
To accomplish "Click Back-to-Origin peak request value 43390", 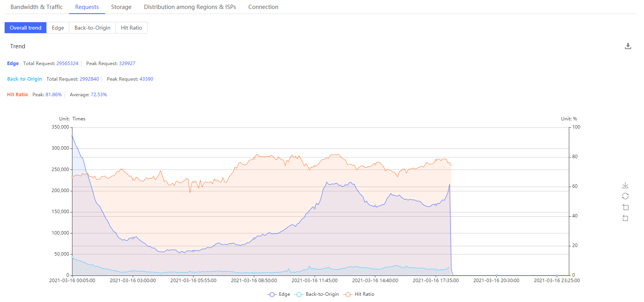I will [x=146, y=79].
